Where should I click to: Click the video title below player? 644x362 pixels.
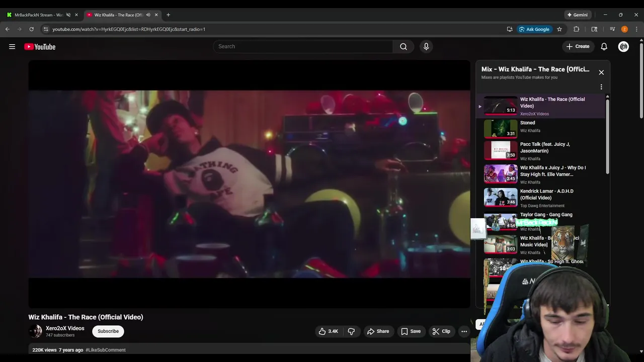pyautogui.click(x=86, y=317)
